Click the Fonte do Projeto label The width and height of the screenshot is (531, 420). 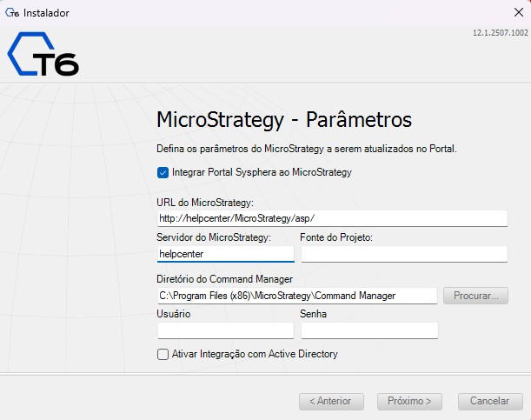click(336, 237)
